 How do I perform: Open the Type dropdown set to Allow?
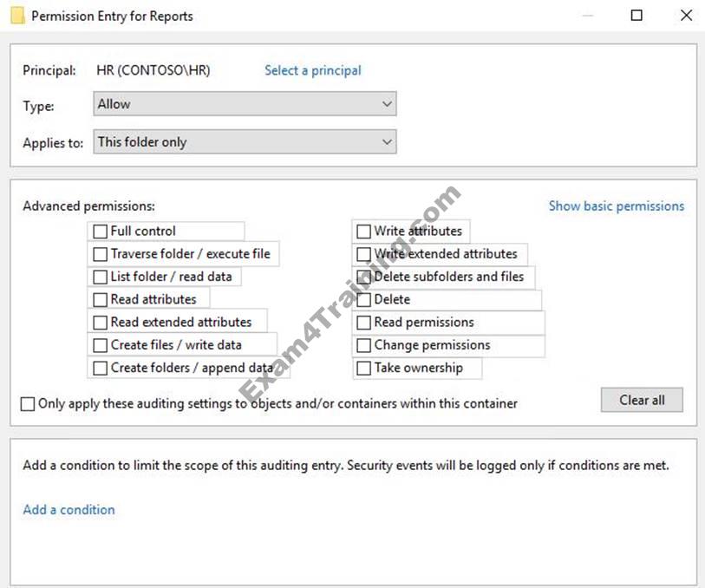(245, 104)
